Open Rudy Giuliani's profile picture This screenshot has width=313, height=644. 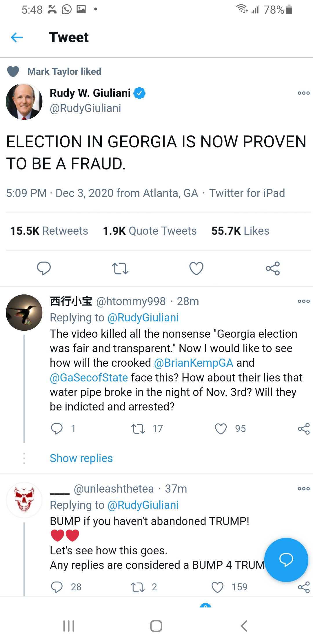(24, 102)
